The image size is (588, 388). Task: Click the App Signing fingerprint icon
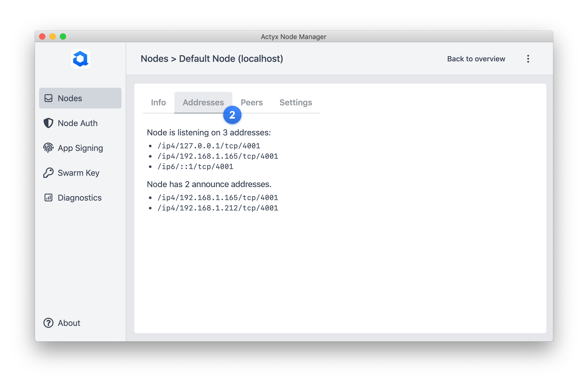pos(49,148)
